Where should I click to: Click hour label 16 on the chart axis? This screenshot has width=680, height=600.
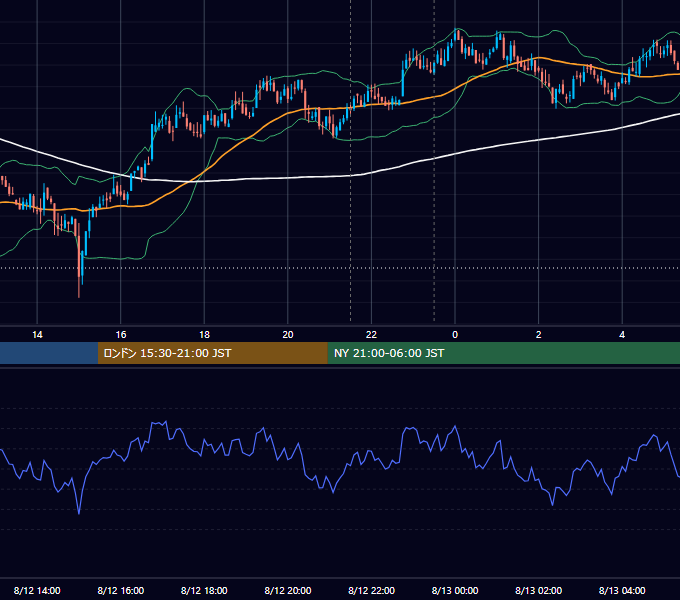tap(121, 335)
